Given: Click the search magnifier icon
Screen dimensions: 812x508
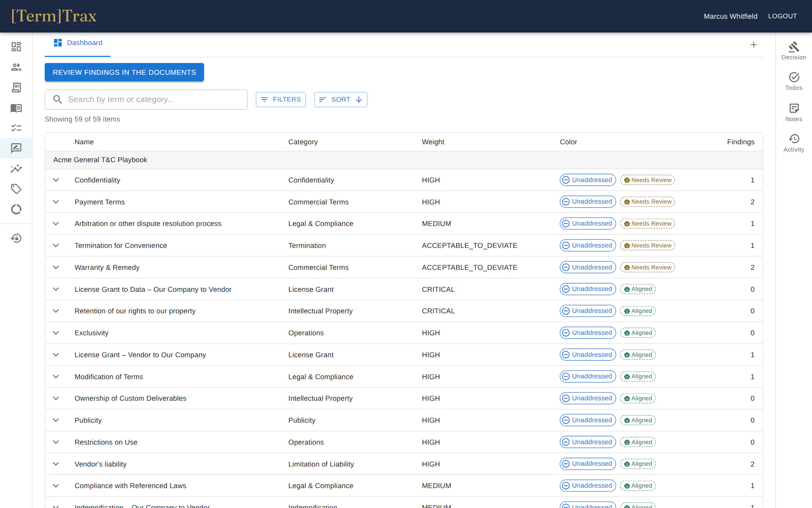Looking at the screenshot, I should tap(58, 100).
